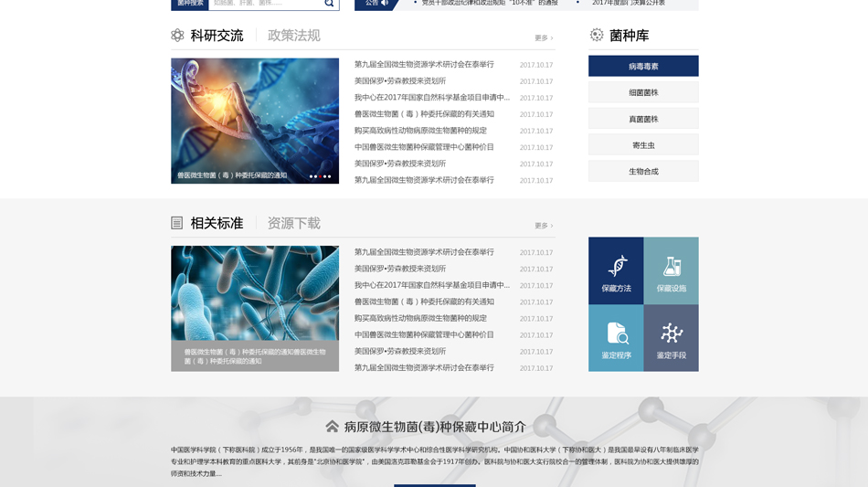Click the document icon beside 相关标准

[177, 223]
